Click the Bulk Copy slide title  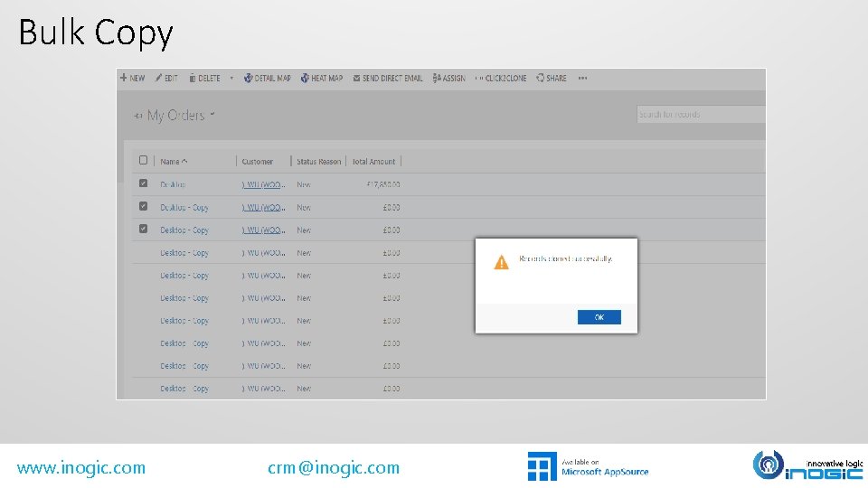click(96, 33)
